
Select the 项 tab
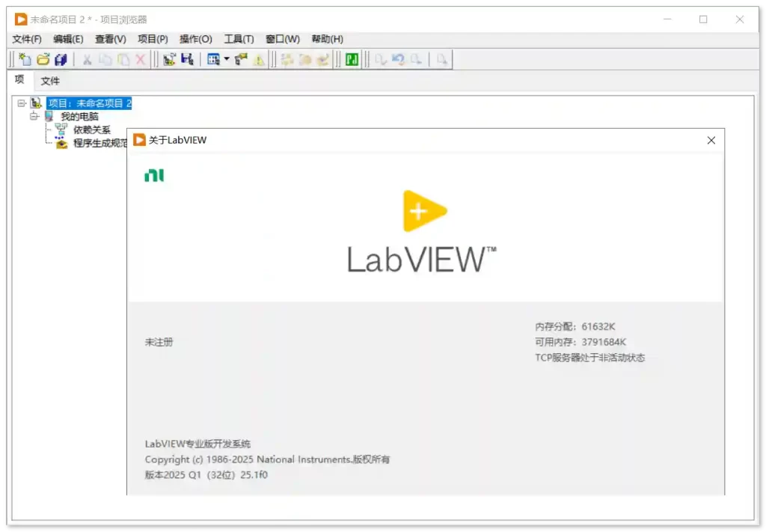coord(19,80)
